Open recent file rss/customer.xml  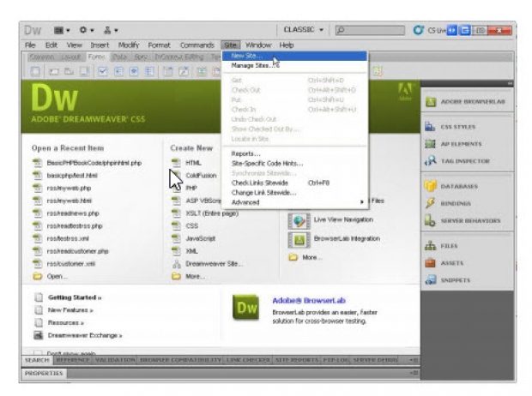coord(70,264)
